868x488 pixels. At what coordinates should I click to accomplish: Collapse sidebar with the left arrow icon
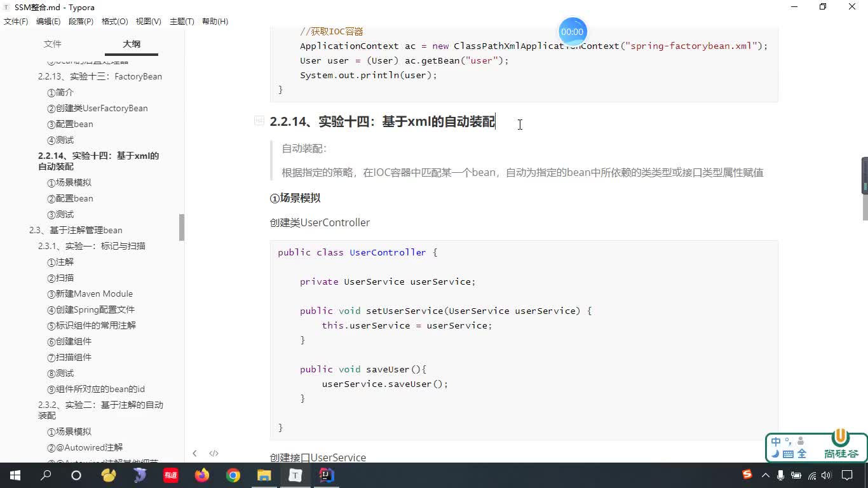coord(194,453)
